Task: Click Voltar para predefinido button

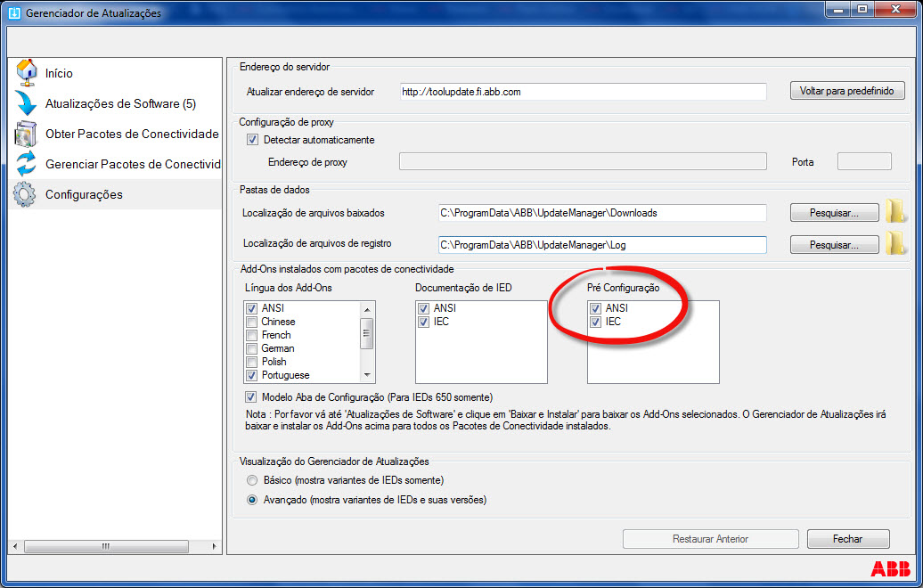Action: (x=846, y=91)
